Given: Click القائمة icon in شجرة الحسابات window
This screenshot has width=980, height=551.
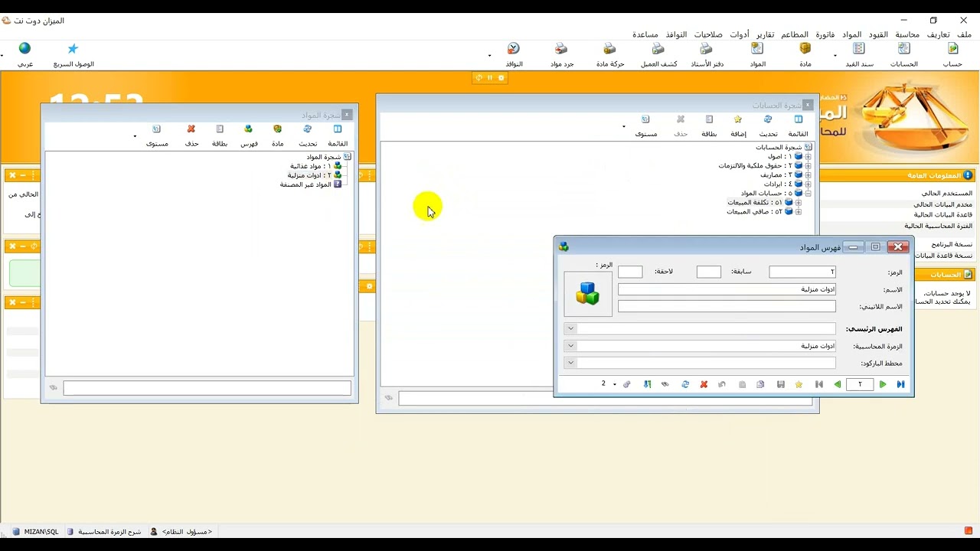Looking at the screenshot, I should (799, 127).
